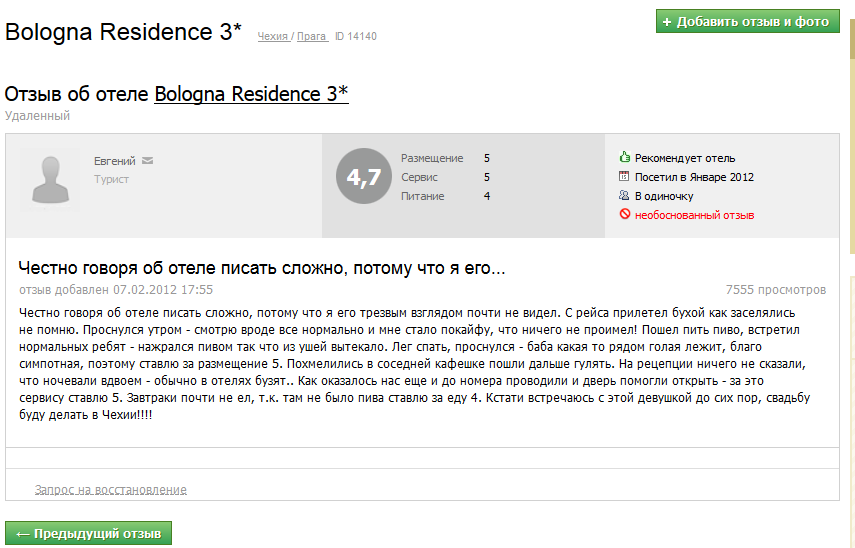Click the green thumbs-up recommend icon
Image resolution: width=855 pixels, height=548 pixels.
click(x=624, y=158)
